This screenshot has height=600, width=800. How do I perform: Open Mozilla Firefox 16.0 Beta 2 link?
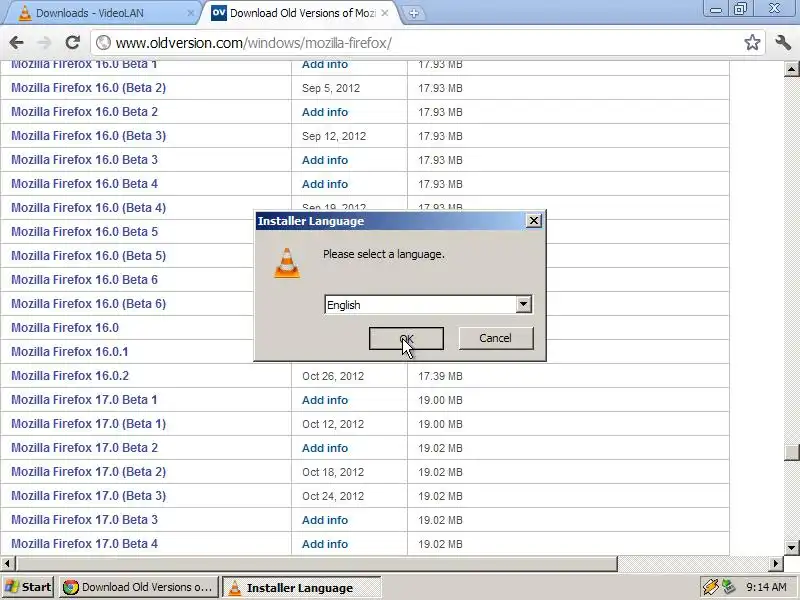[84, 112]
